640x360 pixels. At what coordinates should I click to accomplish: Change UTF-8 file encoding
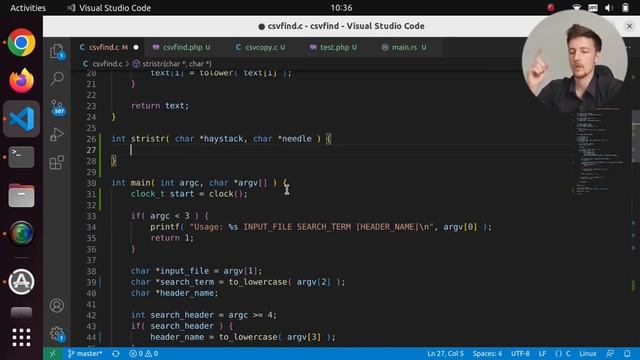tap(520, 353)
